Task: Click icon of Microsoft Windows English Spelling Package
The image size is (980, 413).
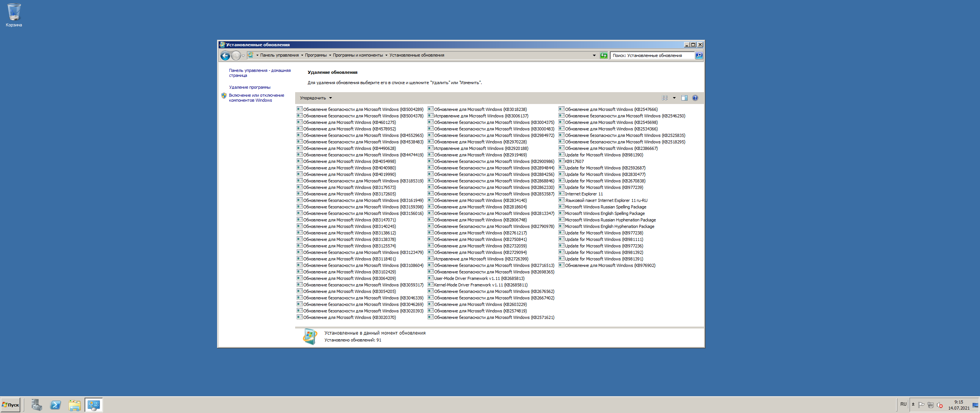Action: [562, 213]
